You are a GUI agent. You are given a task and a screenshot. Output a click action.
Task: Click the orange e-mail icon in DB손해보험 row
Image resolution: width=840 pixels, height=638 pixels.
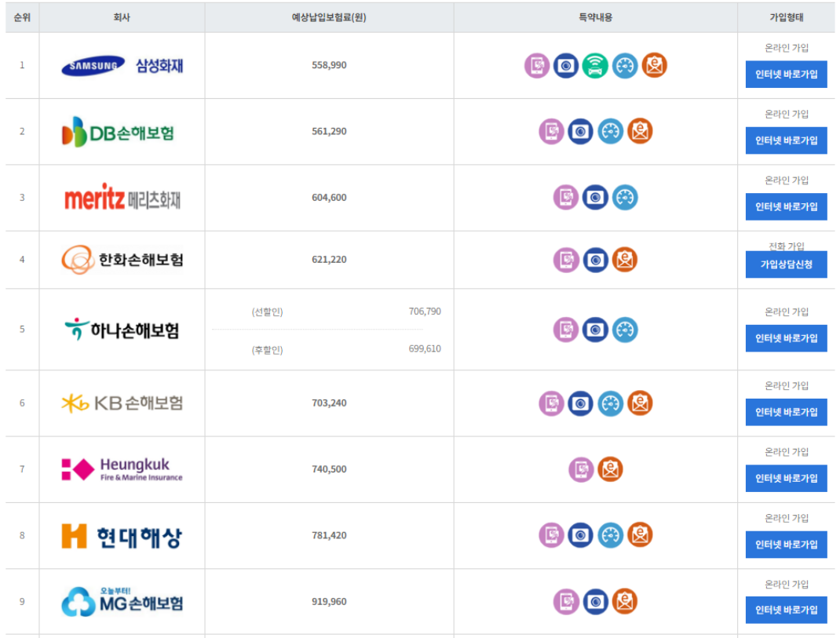click(640, 131)
